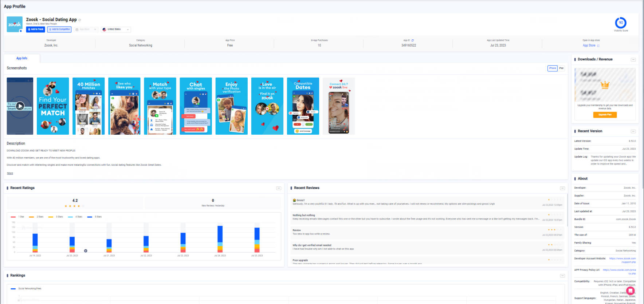
Task: Open the zoosk.com privacy policy link
Action: (x=619, y=272)
